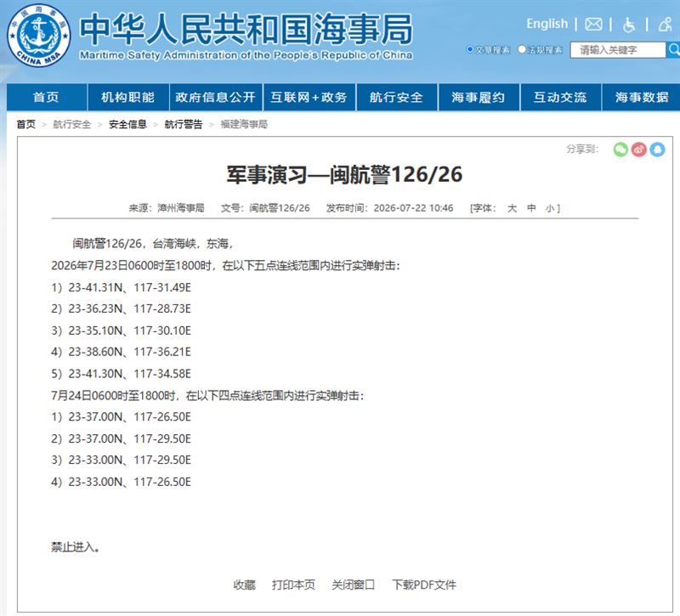680x616 pixels.
Task: Click the 中华人民共和国海事局 site title
Action: pyautogui.click(x=246, y=30)
